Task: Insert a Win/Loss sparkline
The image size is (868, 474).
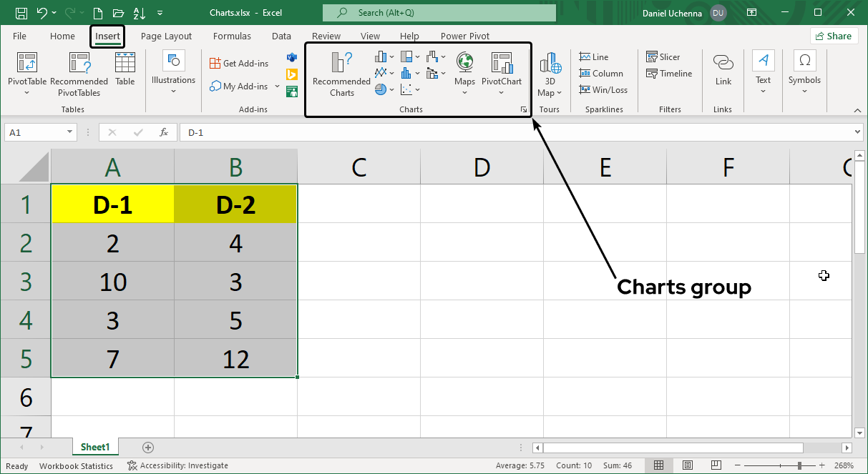Action: click(x=603, y=90)
